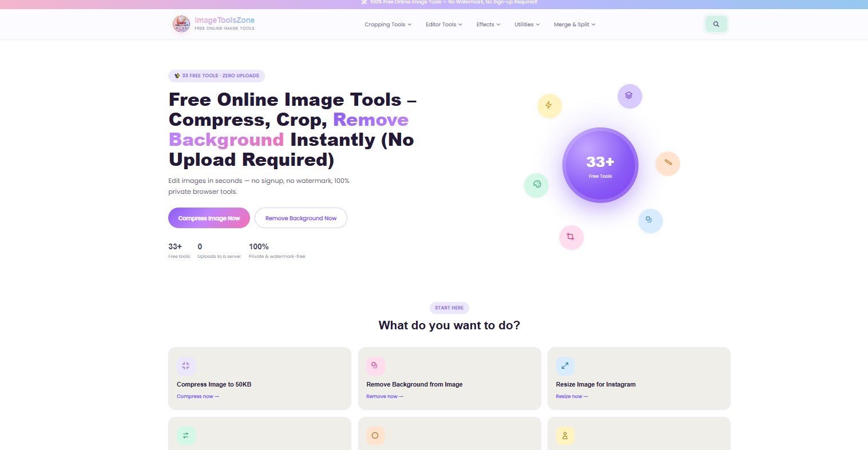Click the 100% Private & watermark-free stat

(277, 250)
